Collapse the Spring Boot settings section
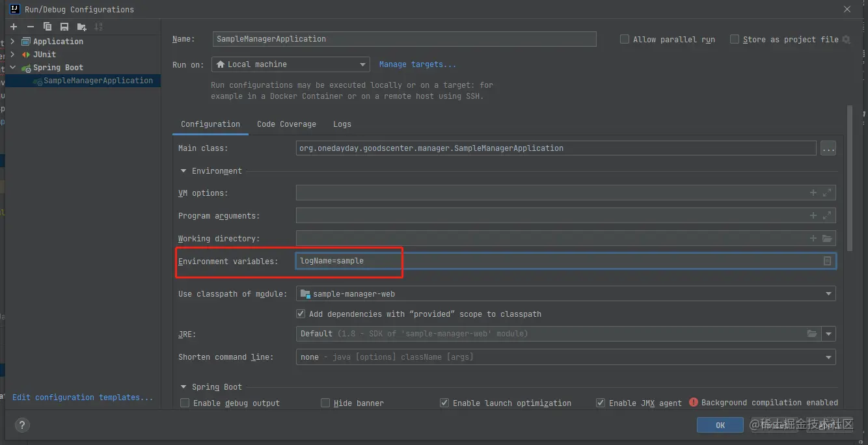868x445 pixels. coord(183,387)
